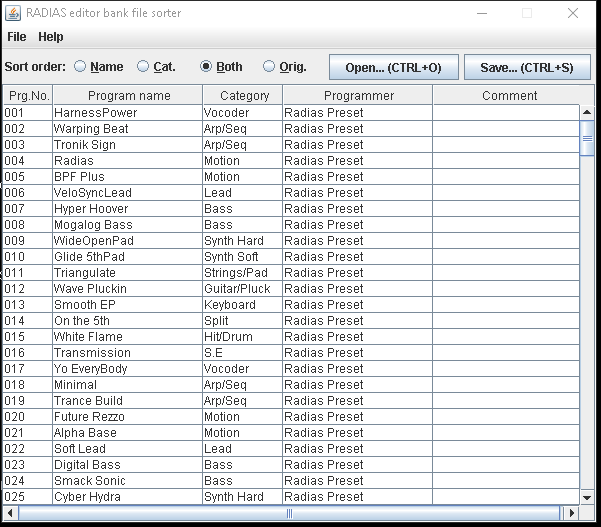Select the Glide 5thPad program name

pos(127,257)
